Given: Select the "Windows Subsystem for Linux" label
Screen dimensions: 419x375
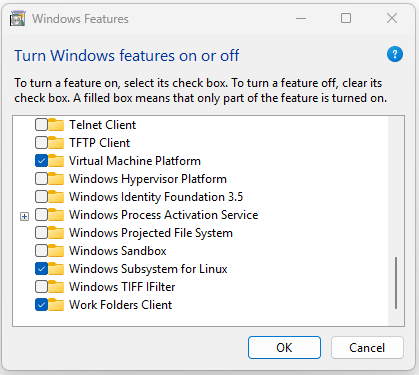Looking at the screenshot, I should [x=148, y=269].
